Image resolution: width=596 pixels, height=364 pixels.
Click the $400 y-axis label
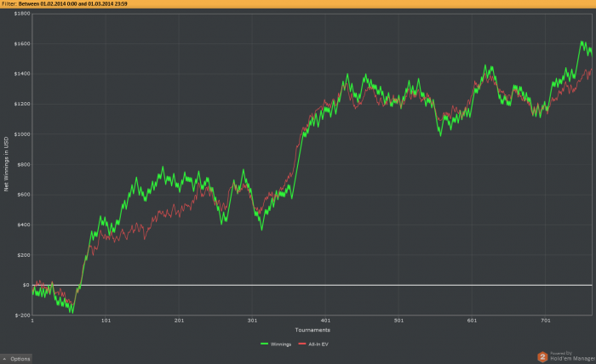coord(23,225)
